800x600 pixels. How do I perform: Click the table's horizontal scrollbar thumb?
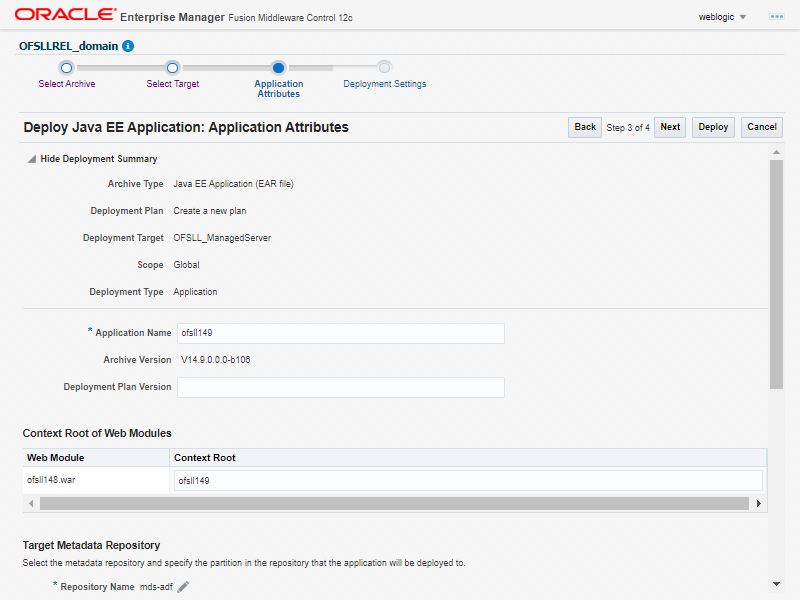[394, 504]
